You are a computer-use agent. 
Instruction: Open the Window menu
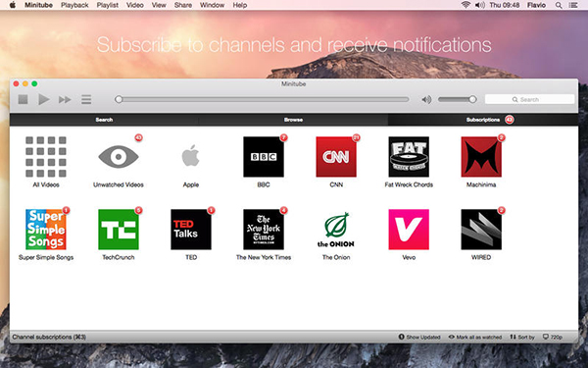(x=212, y=5)
